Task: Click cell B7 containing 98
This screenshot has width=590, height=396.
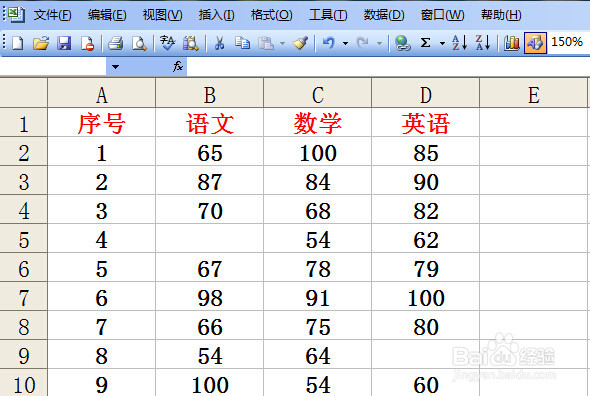Action: [210, 297]
